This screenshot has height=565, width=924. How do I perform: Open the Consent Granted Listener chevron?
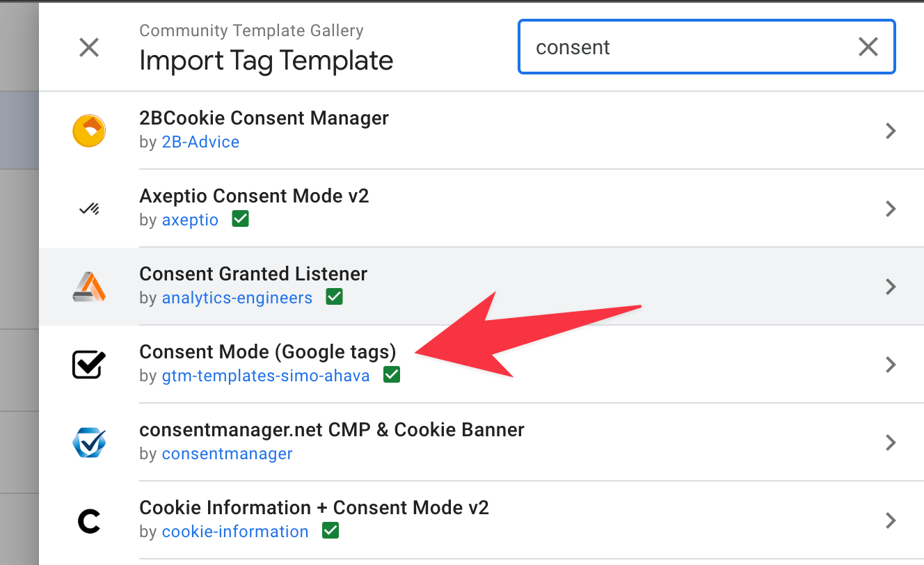tap(890, 287)
